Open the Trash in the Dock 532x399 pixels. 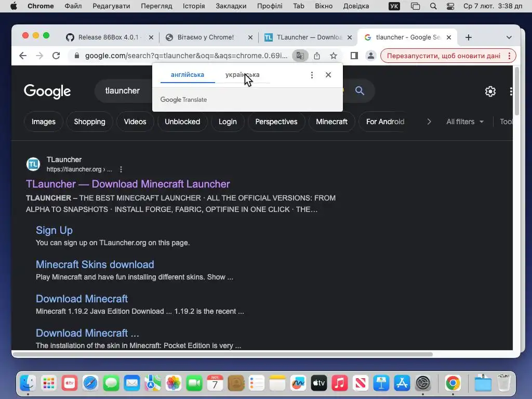[x=504, y=383]
